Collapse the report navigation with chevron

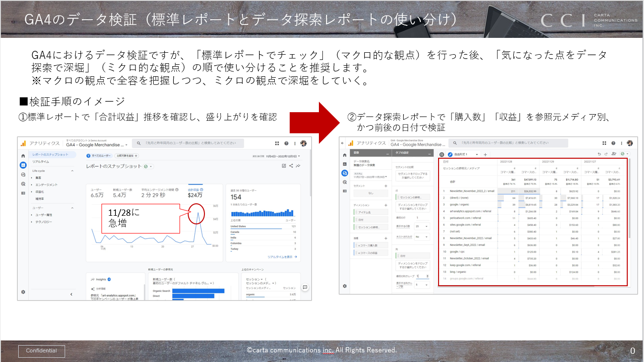[71, 294]
